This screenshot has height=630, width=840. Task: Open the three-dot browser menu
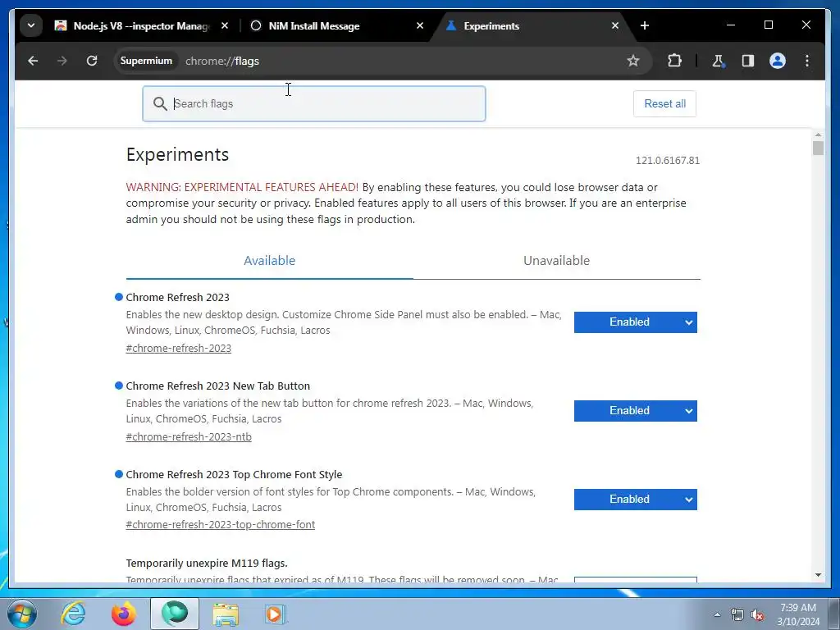(x=807, y=61)
